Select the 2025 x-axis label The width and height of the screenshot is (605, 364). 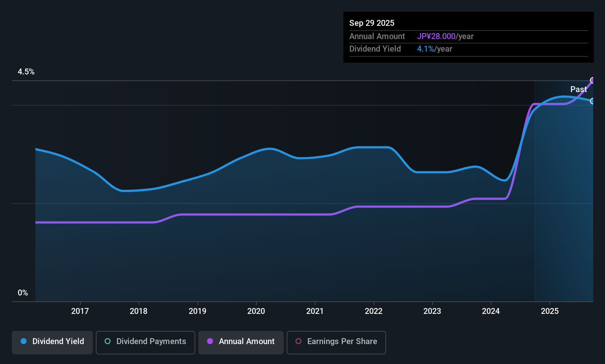[x=550, y=311]
